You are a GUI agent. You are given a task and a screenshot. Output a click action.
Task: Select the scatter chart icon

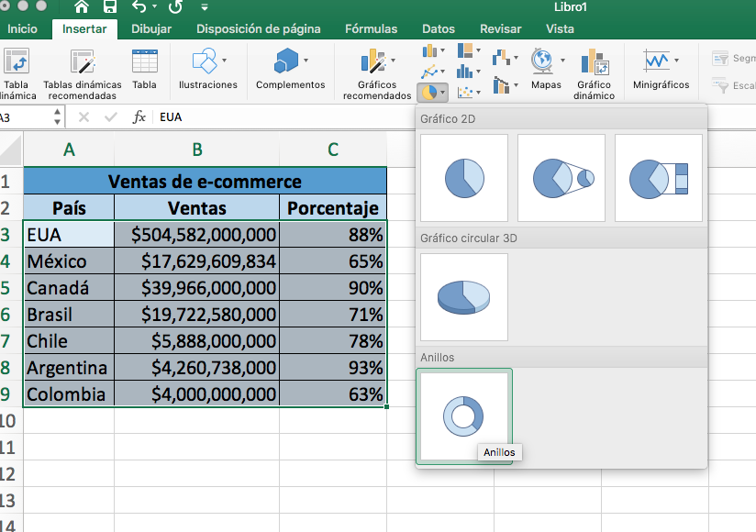464,91
